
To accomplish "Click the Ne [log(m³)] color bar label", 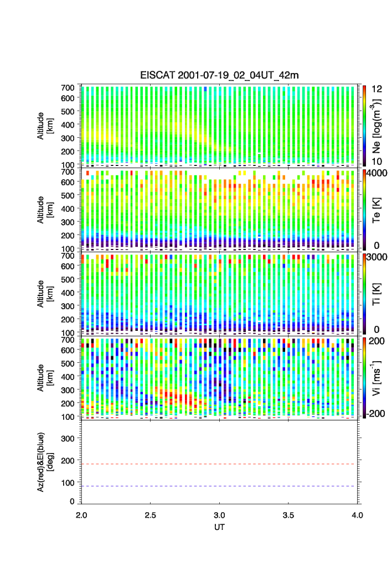I will coord(378,126).
